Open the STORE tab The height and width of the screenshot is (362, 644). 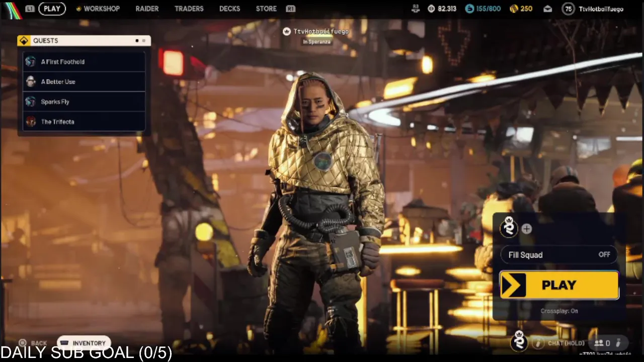coord(266,9)
